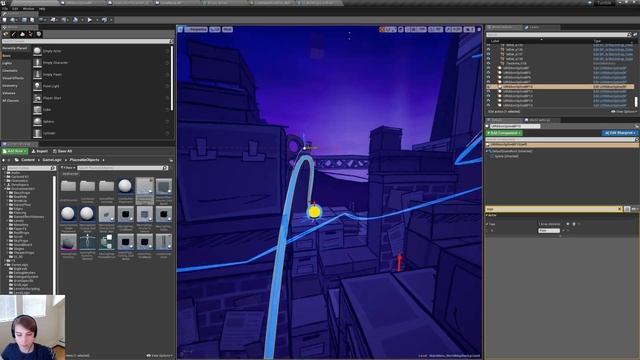Click the Player Start placement icon
640x360 pixels.
pos(37,98)
